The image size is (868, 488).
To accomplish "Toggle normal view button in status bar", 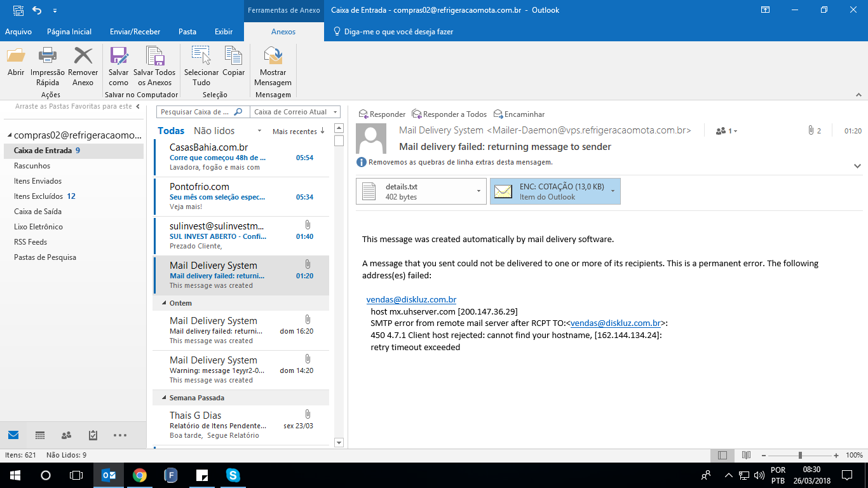I will point(722,455).
